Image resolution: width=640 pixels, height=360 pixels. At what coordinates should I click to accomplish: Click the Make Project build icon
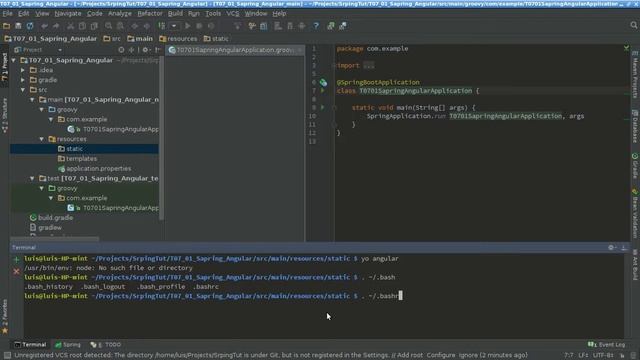tap(162, 26)
